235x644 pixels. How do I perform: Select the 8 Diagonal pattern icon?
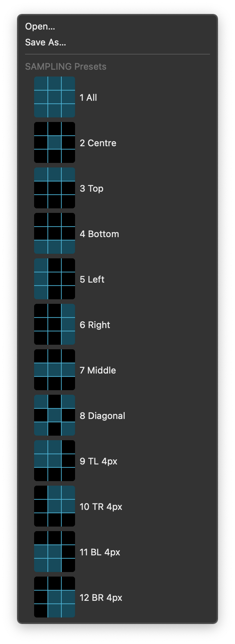tap(55, 415)
